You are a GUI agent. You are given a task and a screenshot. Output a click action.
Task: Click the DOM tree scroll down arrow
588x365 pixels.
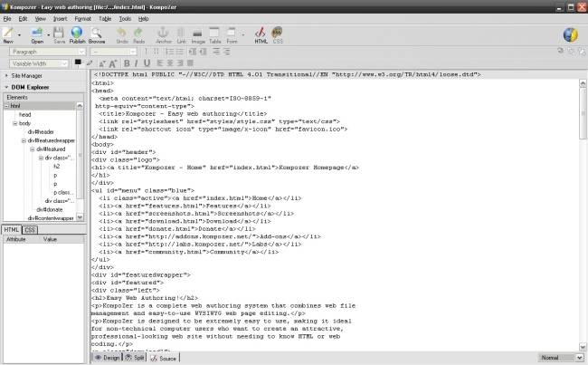tap(80, 217)
